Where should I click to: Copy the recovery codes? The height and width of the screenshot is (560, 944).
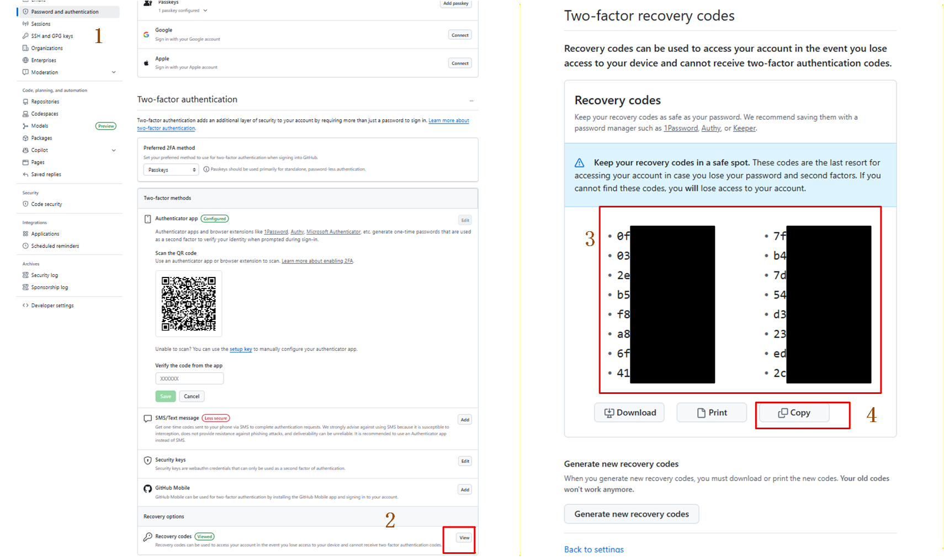point(794,413)
